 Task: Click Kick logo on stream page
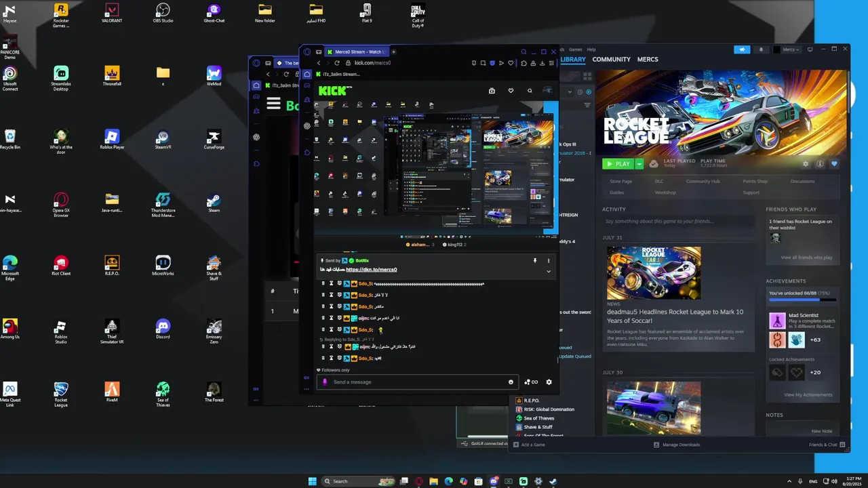(335, 90)
